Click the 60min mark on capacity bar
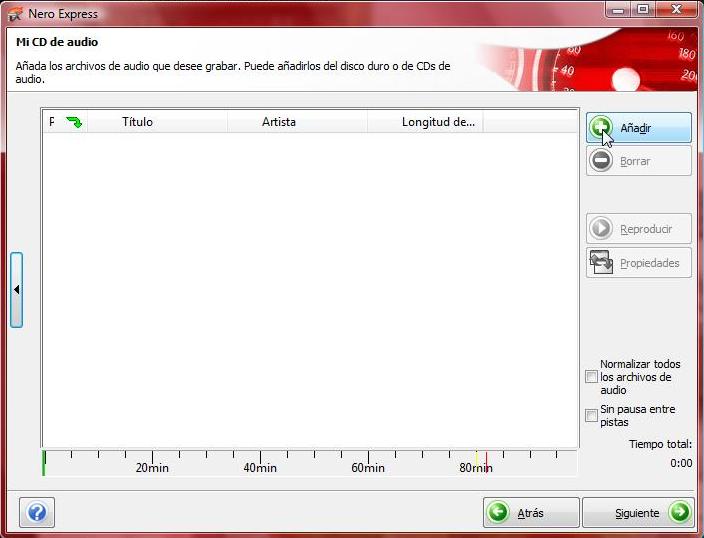Viewport: 704px width, 538px height. coord(368,467)
